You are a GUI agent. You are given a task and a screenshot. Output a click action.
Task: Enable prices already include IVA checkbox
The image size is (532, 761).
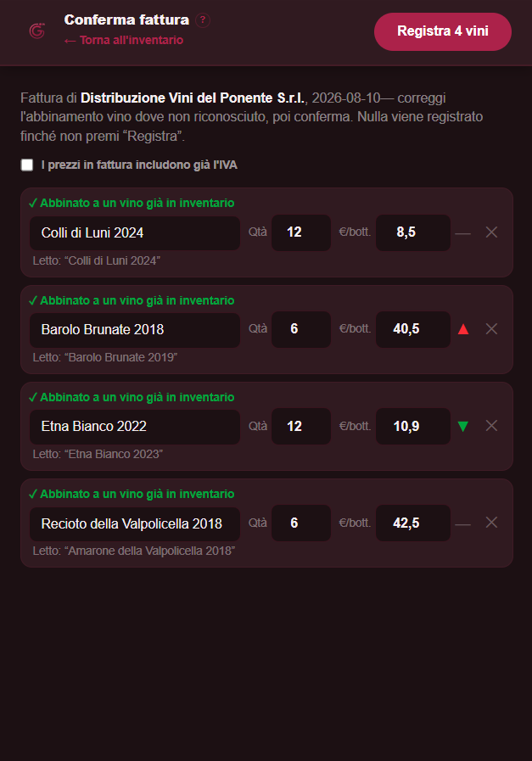pyautogui.click(x=27, y=165)
